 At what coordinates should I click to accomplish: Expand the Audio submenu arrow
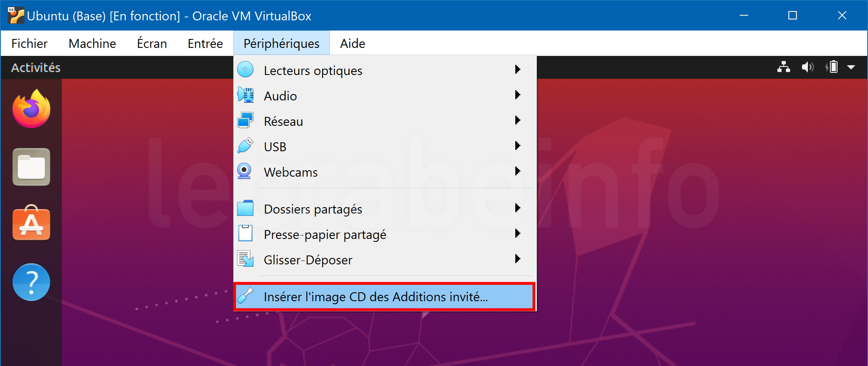517,95
